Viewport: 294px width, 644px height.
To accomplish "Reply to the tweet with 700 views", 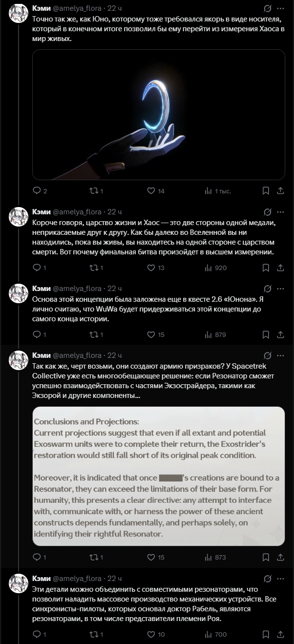I will pos(37,634).
